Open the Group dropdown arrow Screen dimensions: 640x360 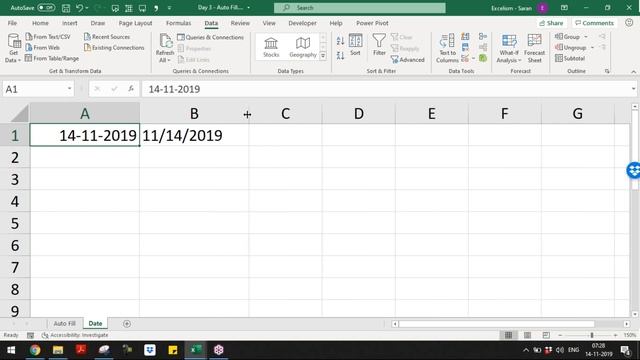[x=586, y=37]
